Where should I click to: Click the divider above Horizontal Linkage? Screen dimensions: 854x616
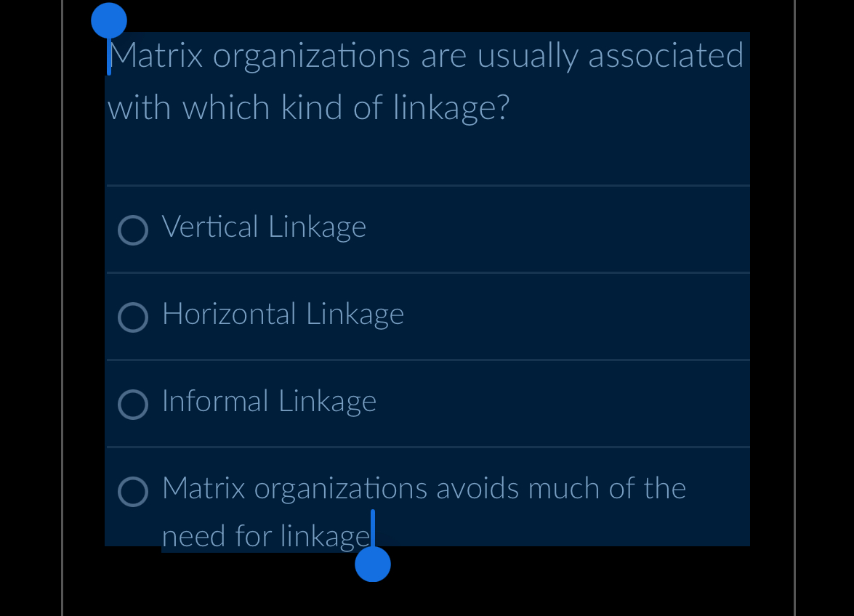427,273
